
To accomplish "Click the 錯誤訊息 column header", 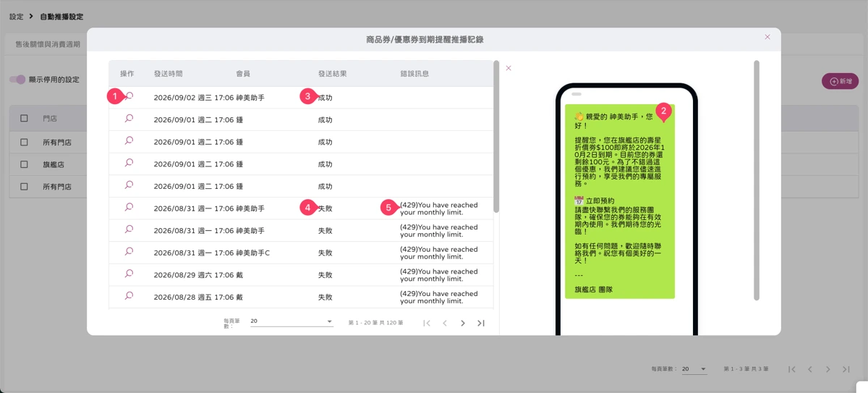I will [x=414, y=74].
